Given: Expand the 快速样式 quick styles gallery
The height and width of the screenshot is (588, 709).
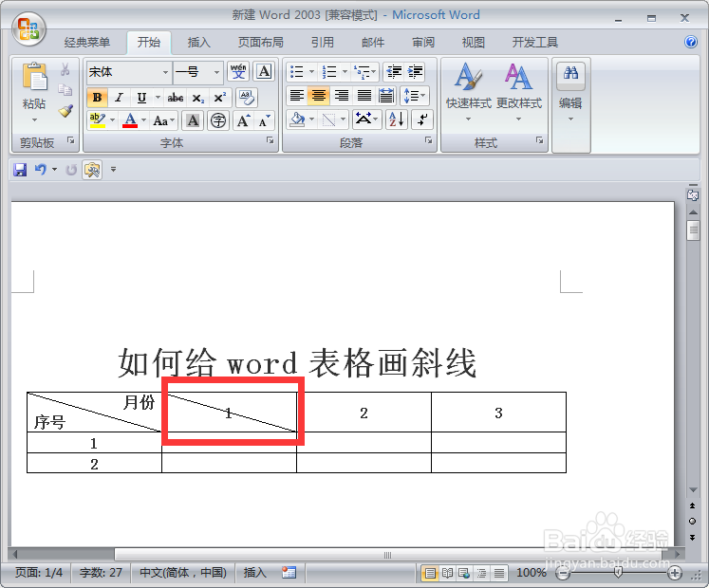Looking at the screenshot, I should point(469,93).
